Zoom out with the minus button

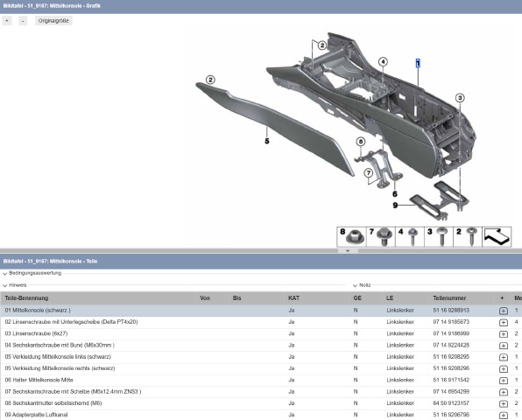pyautogui.click(x=23, y=21)
